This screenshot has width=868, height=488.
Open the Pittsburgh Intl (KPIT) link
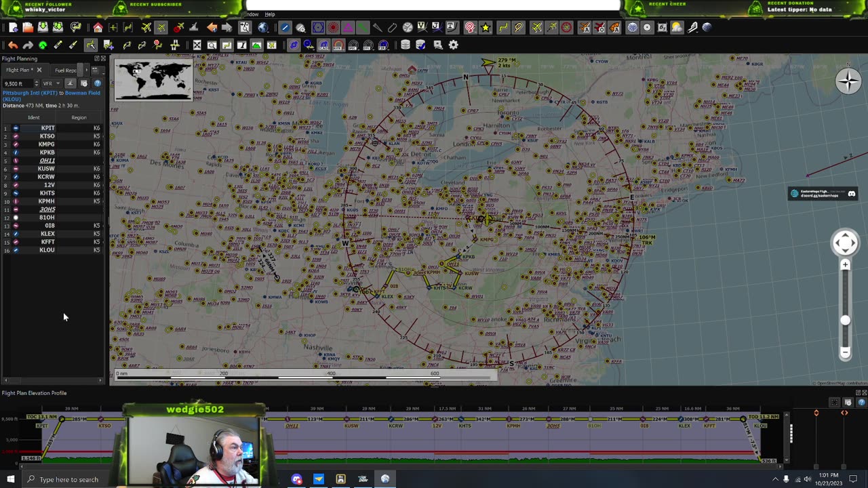click(30, 93)
